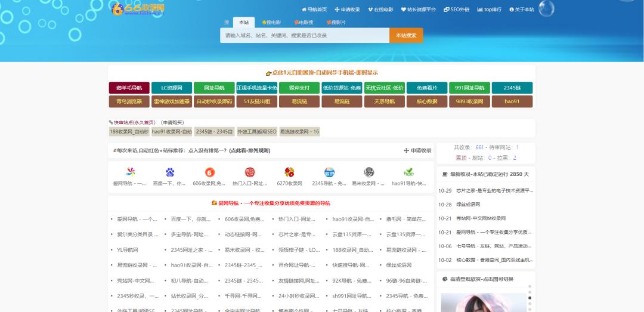644x312 pixels.
Task: Click the hao91导航 green icon
Action: click(x=409, y=172)
